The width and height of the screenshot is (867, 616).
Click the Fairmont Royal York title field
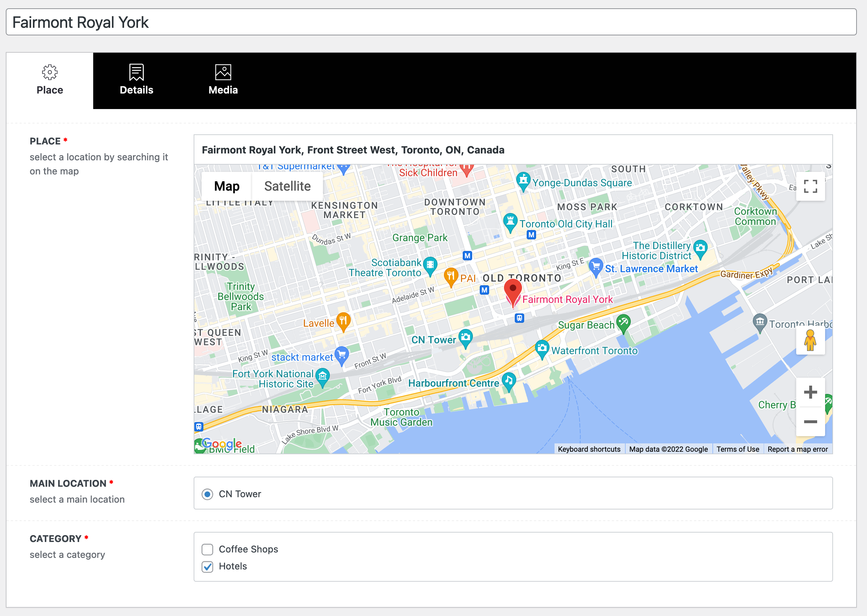(431, 22)
